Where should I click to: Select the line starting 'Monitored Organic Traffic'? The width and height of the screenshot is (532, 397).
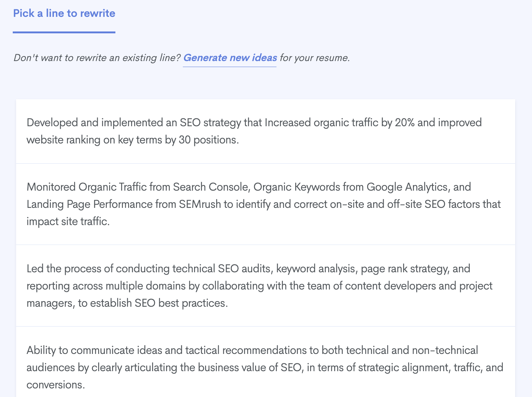266,204
